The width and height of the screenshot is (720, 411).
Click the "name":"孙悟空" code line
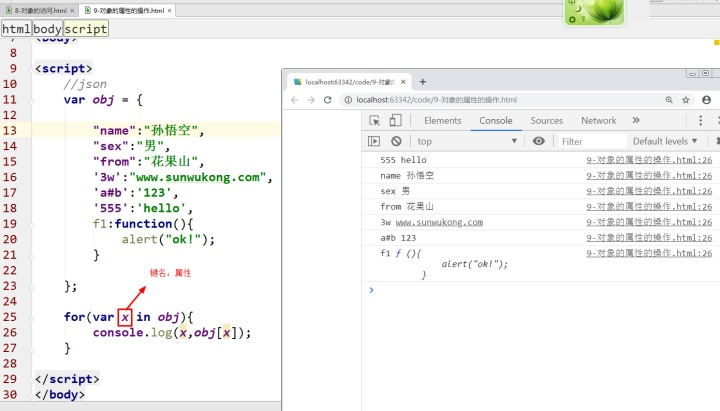[x=148, y=130]
